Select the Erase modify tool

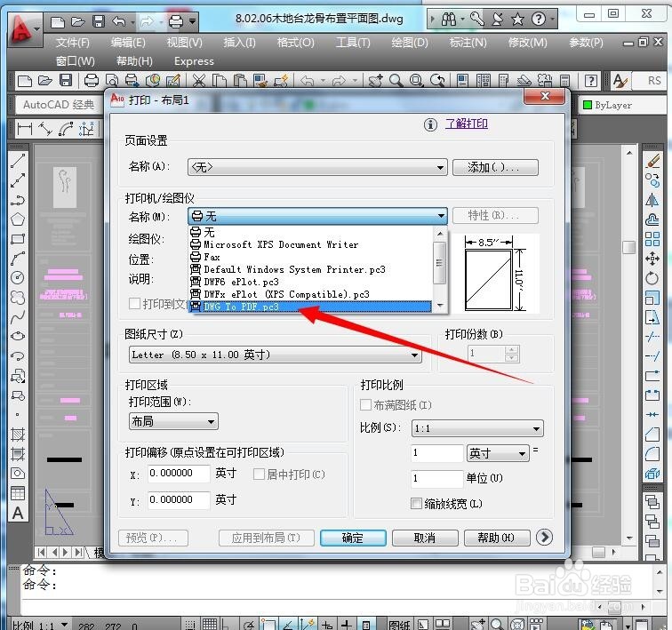[652, 161]
